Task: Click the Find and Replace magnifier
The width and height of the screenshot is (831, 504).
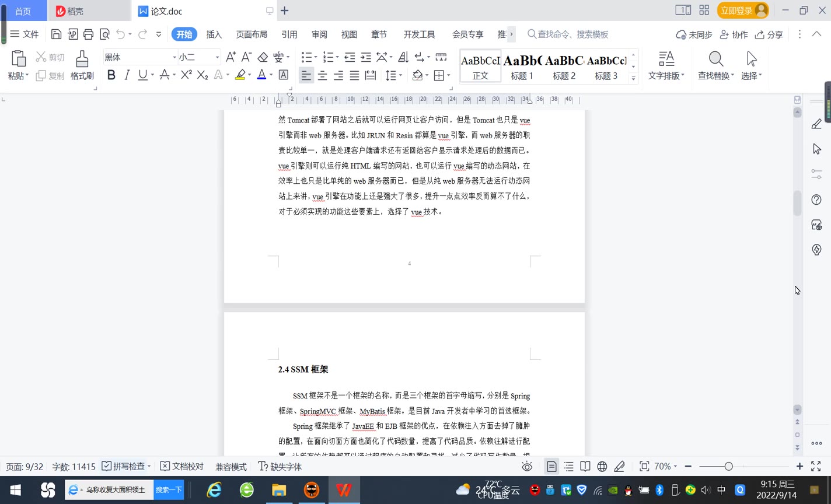Action: pyautogui.click(x=716, y=59)
